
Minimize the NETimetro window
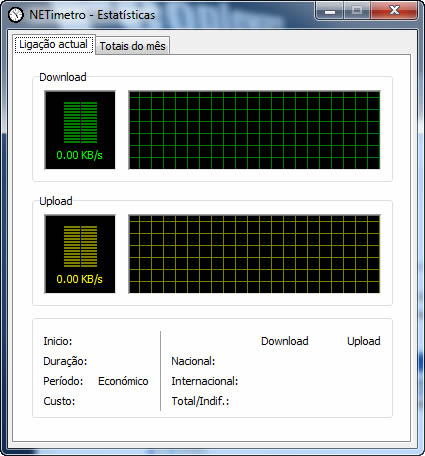pyautogui.click(x=330, y=11)
